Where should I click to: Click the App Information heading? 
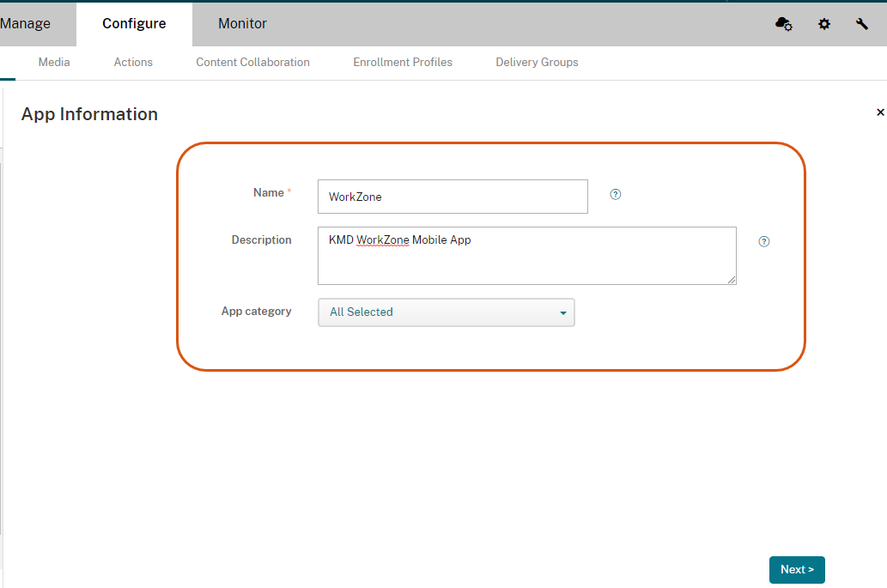click(x=89, y=114)
